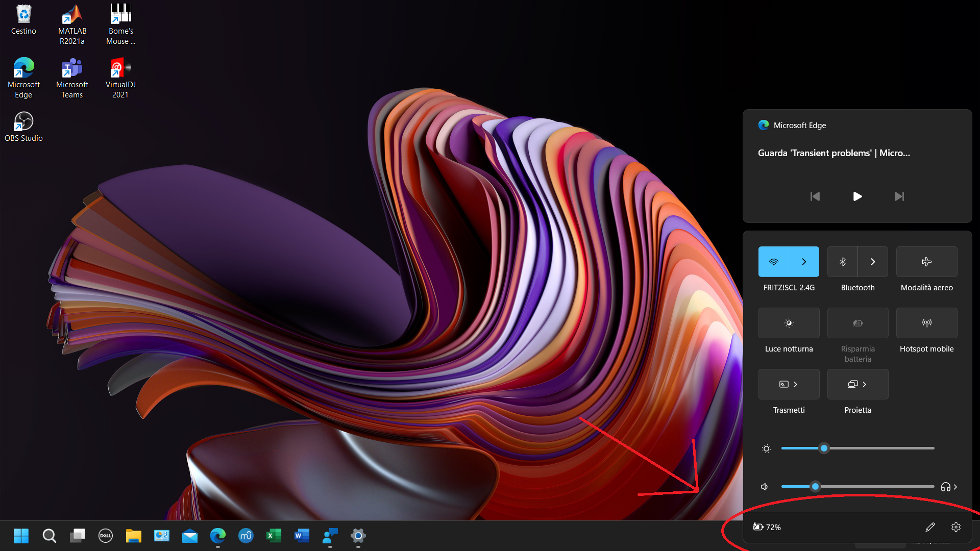The width and height of the screenshot is (980, 551).
Task: Mute volume via speaker icon
Action: click(x=764, y=487)
